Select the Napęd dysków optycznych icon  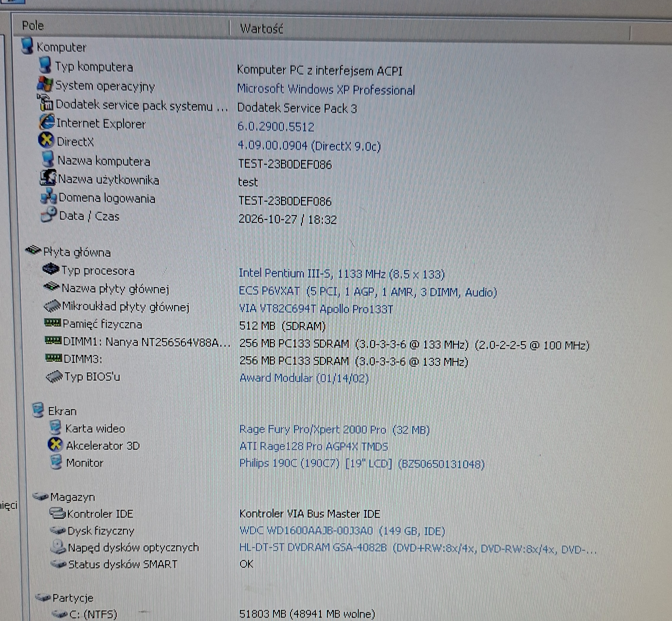[x=58, y=546]
